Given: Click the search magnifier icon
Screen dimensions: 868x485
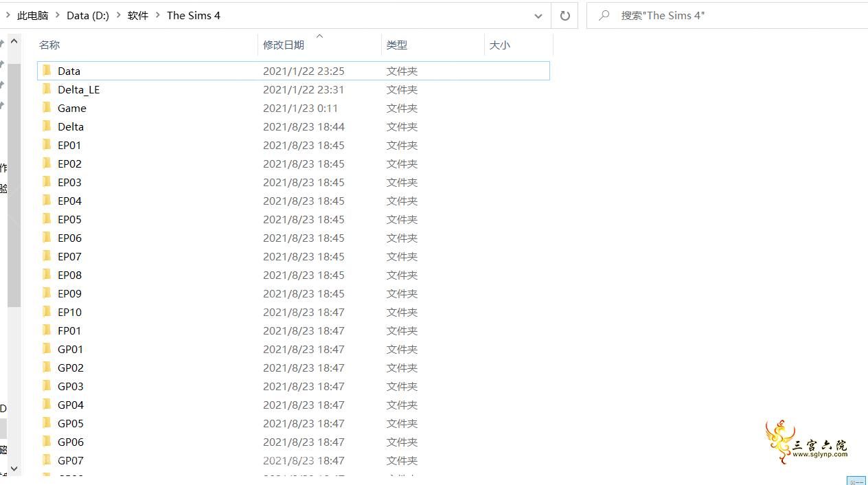Looking at the screenshot, I should click(604, 15).
